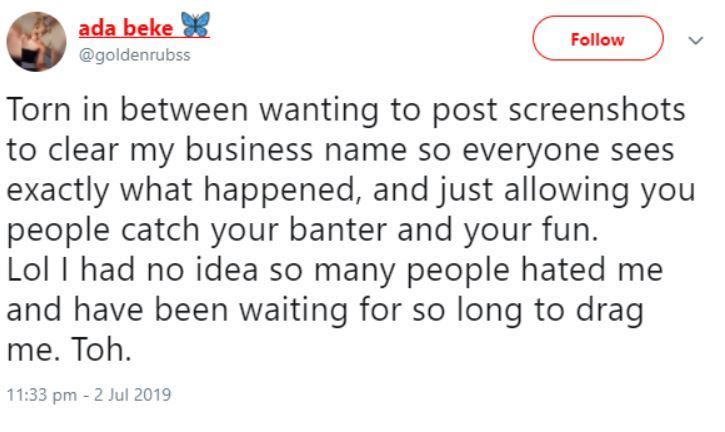Click the 2 Jul 2019 date
This screenshot has width=725, height=432.
pyautogui.click(x=133, y=394)
